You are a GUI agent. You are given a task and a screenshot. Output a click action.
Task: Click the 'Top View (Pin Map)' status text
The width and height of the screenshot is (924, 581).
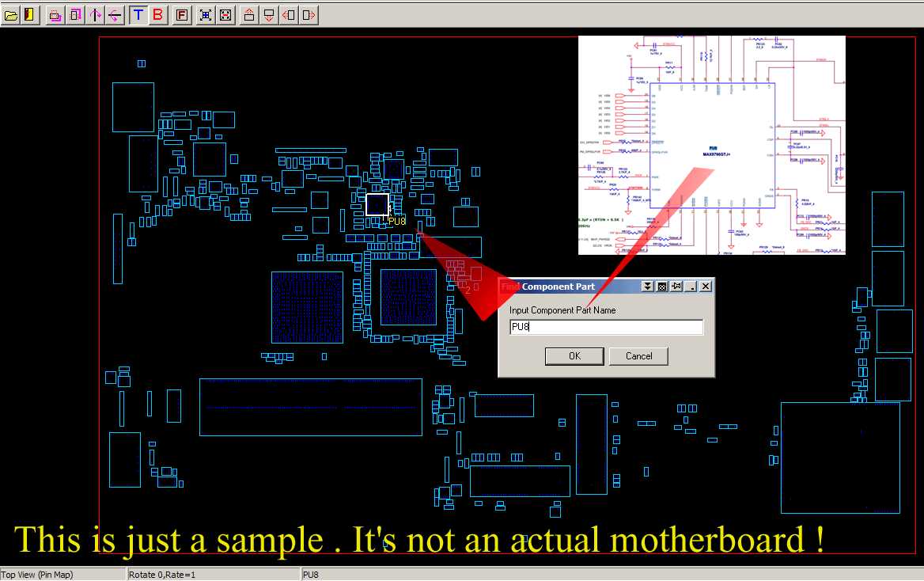(36, 575)
